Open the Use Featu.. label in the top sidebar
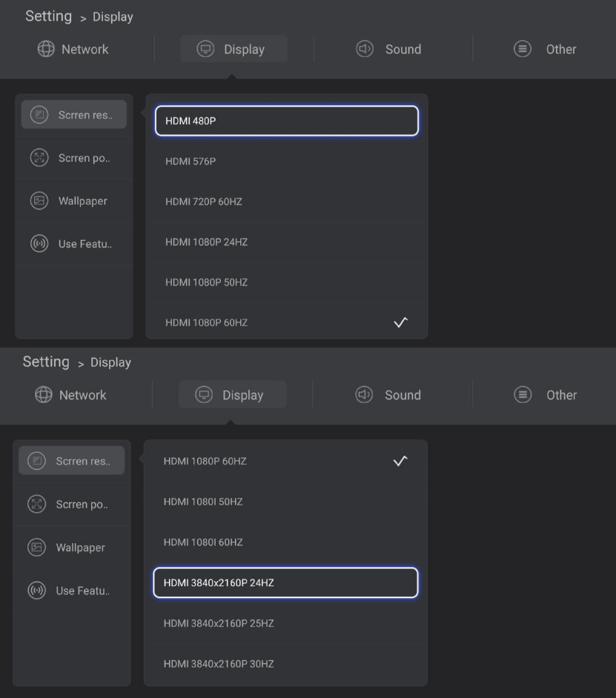Viewport: 616px width, 698px height. point(85,244)
